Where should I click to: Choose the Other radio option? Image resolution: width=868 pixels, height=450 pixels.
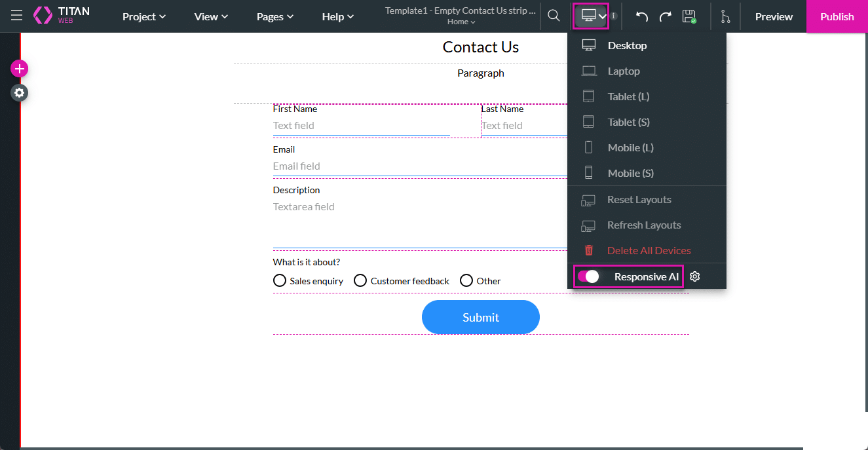pos(466,281)
